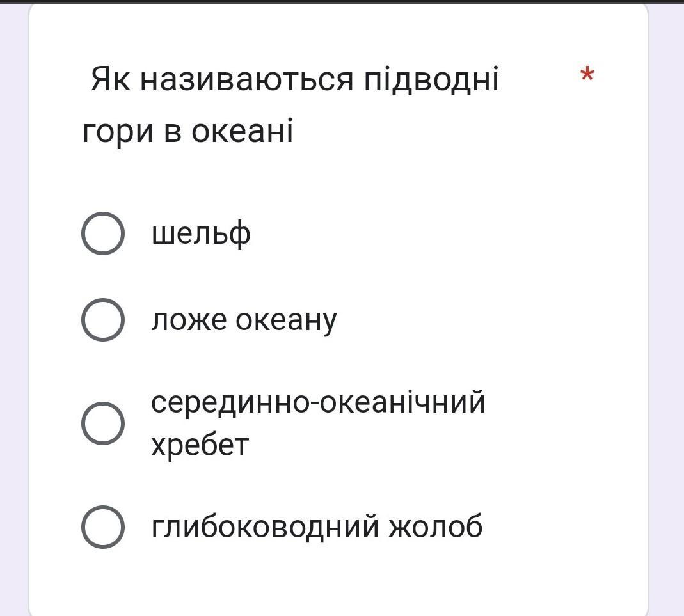Click the серединно-океанічний label text

[318, 402]
